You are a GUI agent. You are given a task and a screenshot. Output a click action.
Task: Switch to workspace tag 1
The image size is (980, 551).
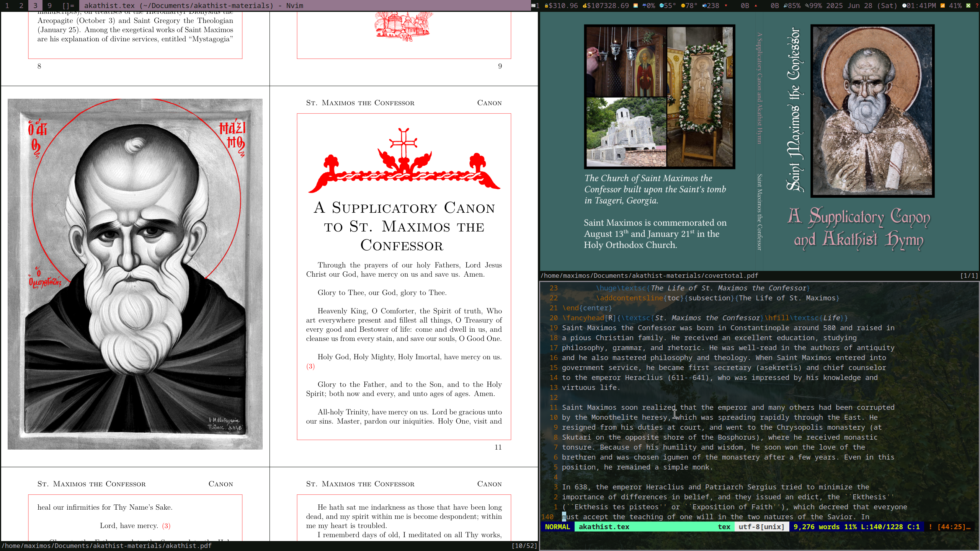pyautogui.click(x=7, y=5)
